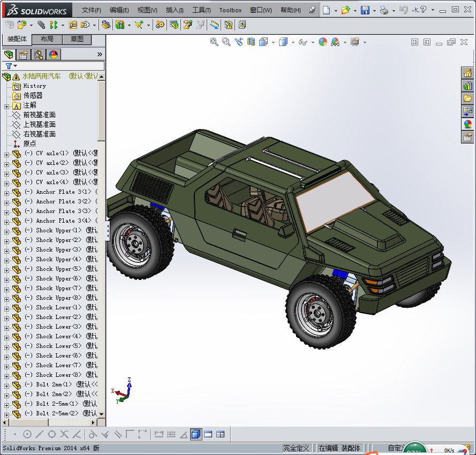This screenshot has width=476, height=455.
Task: Click the feature tree vertical scrollbar down arrow
Action: point(102,414)
